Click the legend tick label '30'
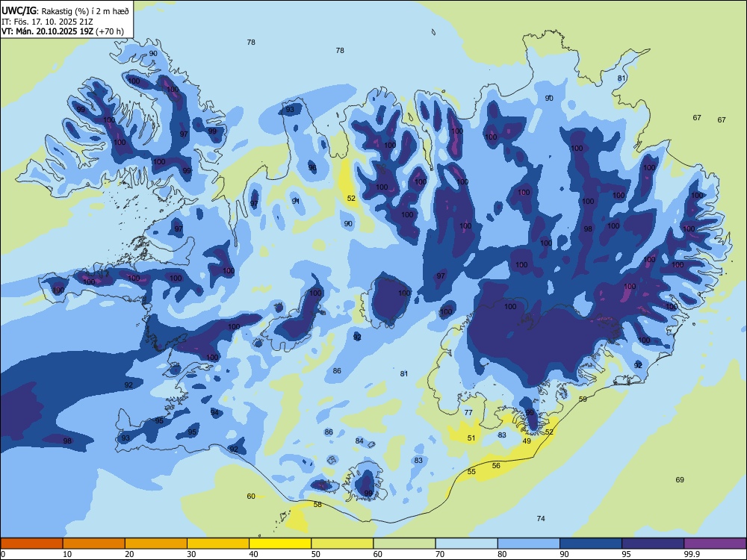Screen dimensions: 747x560 point(191,554)
